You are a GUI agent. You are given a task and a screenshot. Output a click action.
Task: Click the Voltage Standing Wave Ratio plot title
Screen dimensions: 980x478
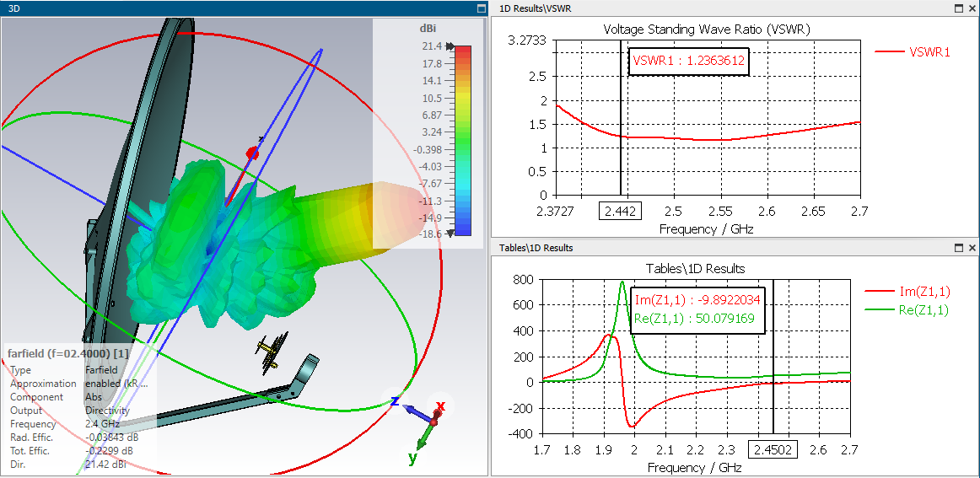(x=708, y=29)
